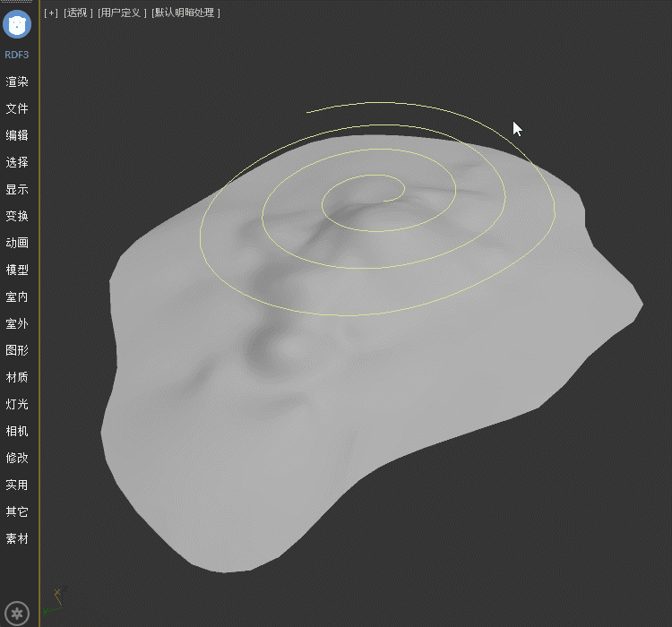672x627 pixels.
Task: Click the 显示 sidebar item
Action: click(17, 189)
